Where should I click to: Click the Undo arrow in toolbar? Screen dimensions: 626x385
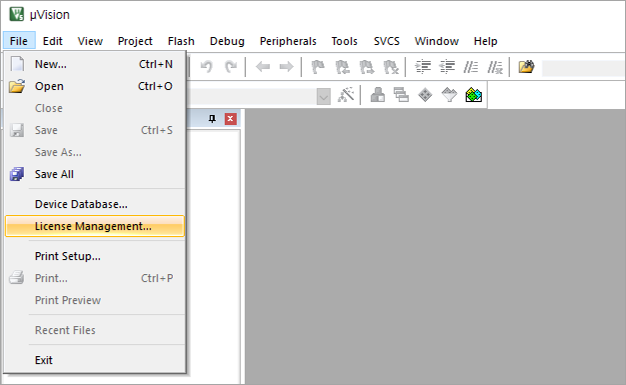click(x=206, y=67)
